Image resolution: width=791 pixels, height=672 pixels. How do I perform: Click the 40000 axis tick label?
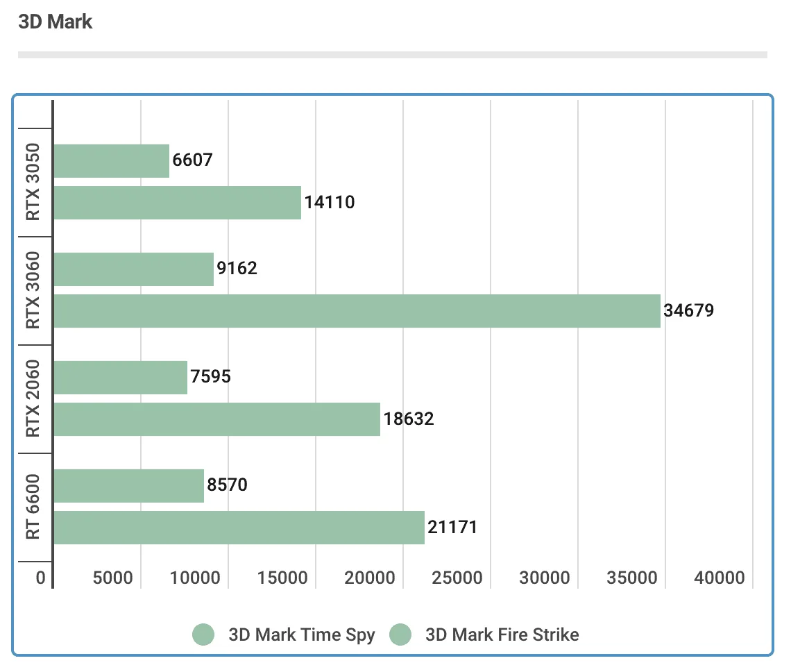click(720, 578)
